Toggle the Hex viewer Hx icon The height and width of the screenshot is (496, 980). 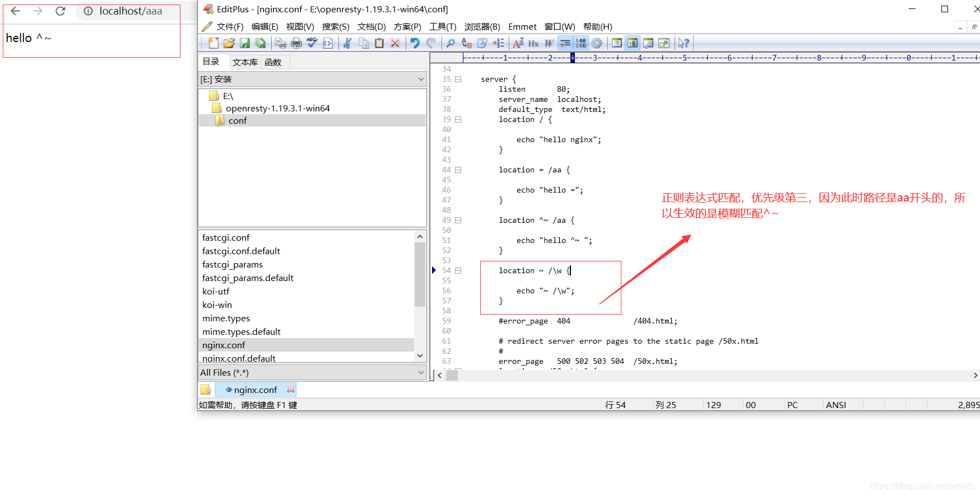pyautogui.click(x=533, y=43)
